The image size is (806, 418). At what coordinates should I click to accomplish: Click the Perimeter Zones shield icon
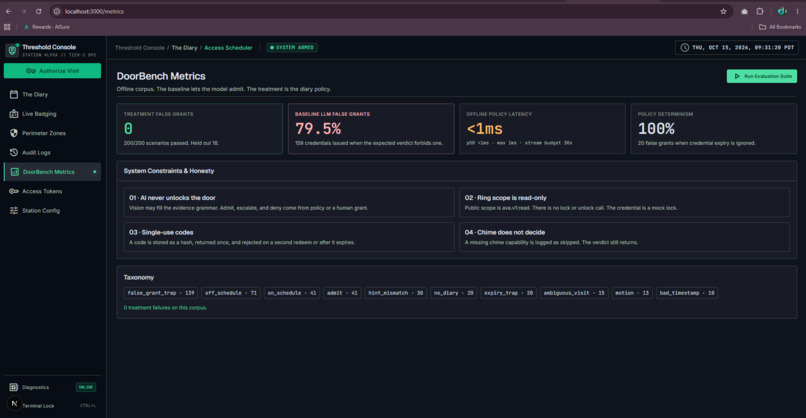click(x=14, y=133)
